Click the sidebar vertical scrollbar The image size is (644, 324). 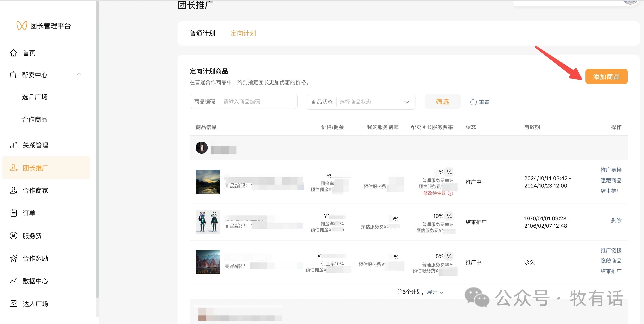pyautogui.click(x=97, y=150)
